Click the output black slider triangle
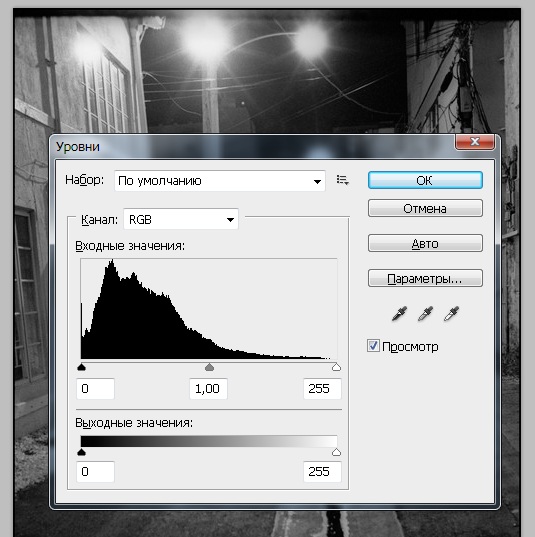535x537 pixels. pyautogui.click(x=82, y=452)
